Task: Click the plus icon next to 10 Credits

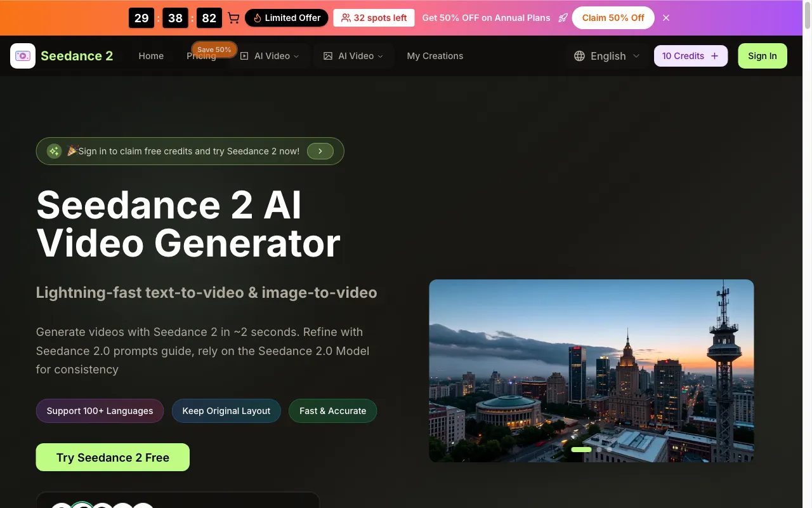Action: point(714,56)
